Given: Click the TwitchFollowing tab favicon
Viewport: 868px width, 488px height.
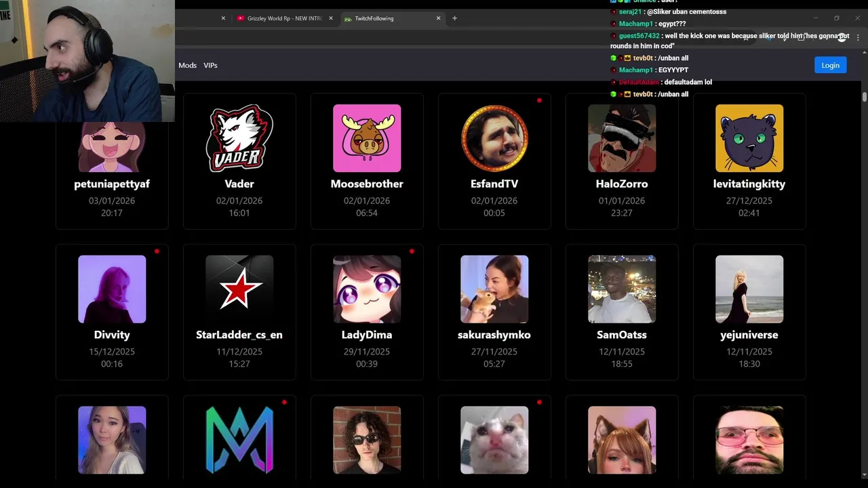Looking at the screenshot, I should click(x=348, y=18).
